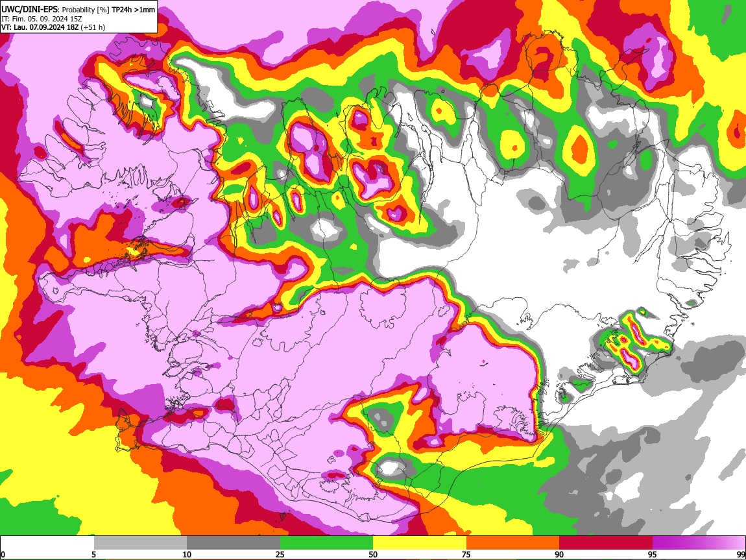
Task: Click the 'TP24h >1mm' parameter label
Action: tap(133, 10)
